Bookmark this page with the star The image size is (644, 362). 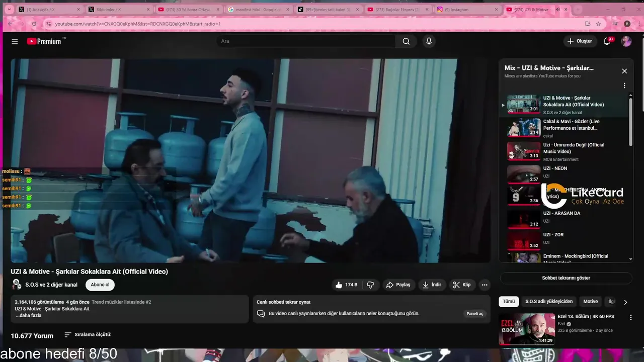pyautogui.click(x=598, y=24)
